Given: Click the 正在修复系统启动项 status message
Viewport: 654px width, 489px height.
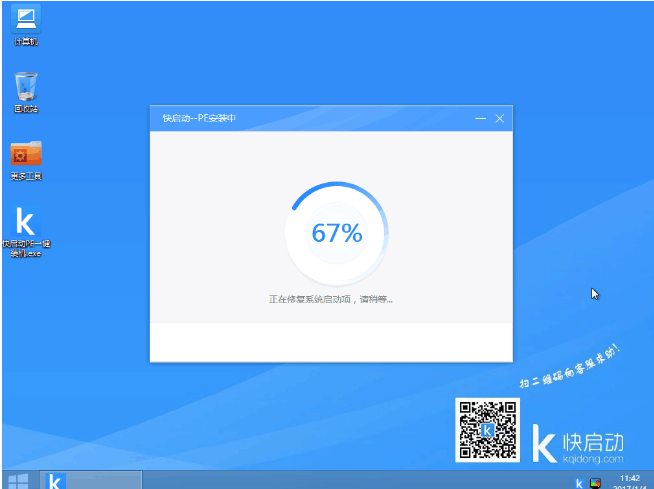Looking at the screenshot, I should (x=331, y=299).
